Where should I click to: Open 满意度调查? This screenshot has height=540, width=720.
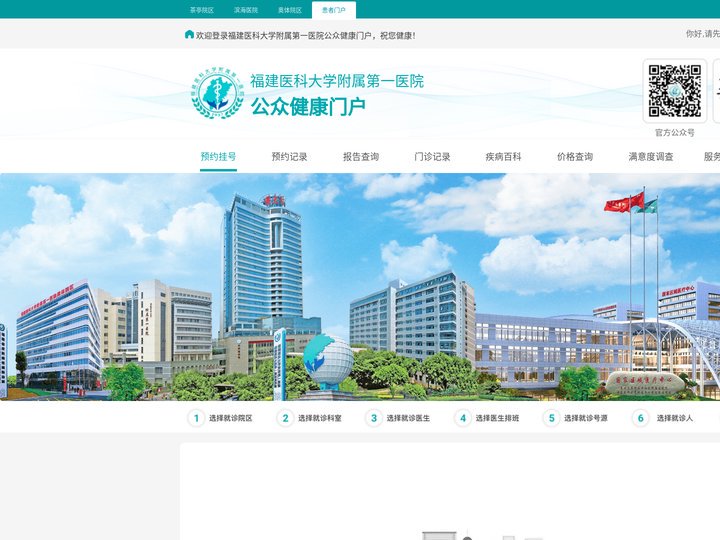651,157
